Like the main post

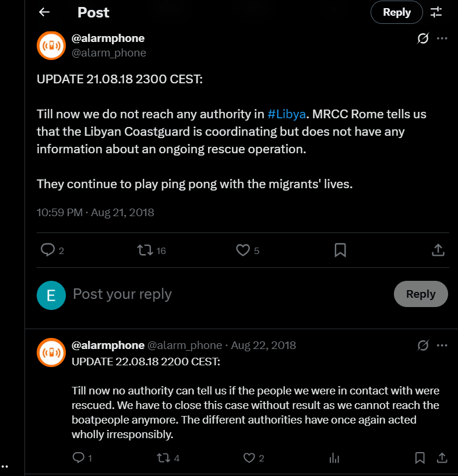click(x=242, y=250)
